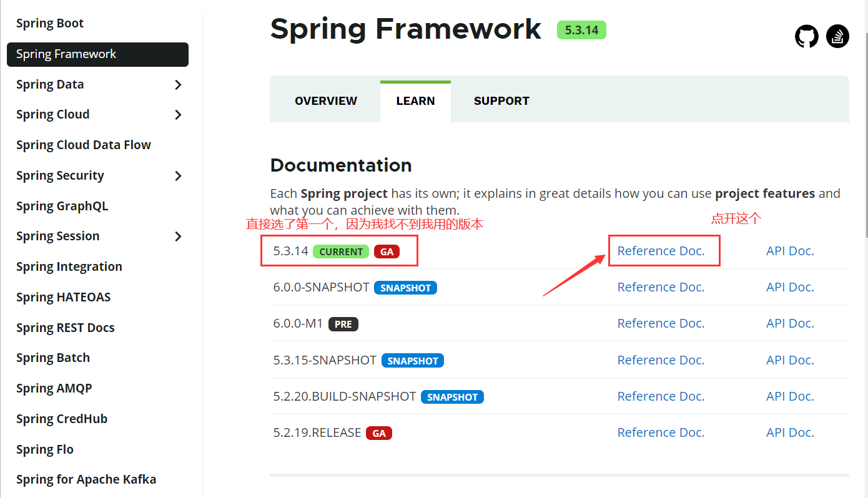Screen dimensions: 868x498
Task: Open Spring AMQP in the sidebar
Action: 54,389
